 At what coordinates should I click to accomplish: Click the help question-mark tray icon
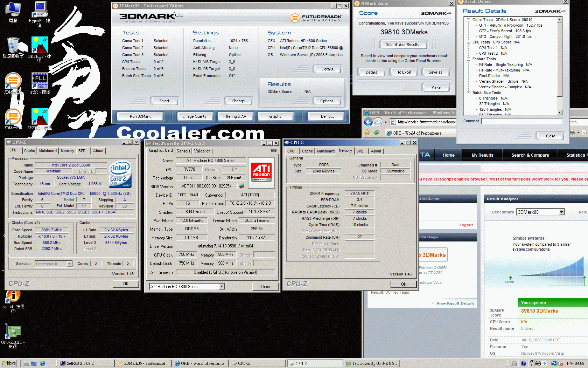[523, 363]
